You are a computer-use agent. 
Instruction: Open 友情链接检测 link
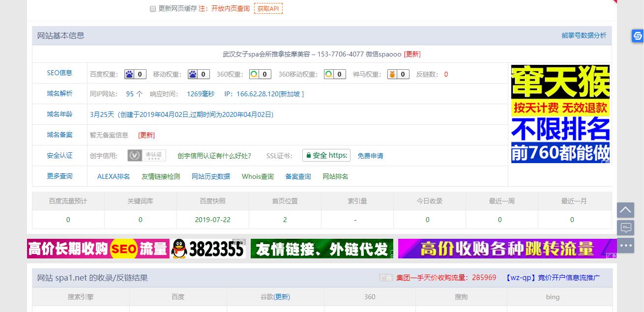161,176
